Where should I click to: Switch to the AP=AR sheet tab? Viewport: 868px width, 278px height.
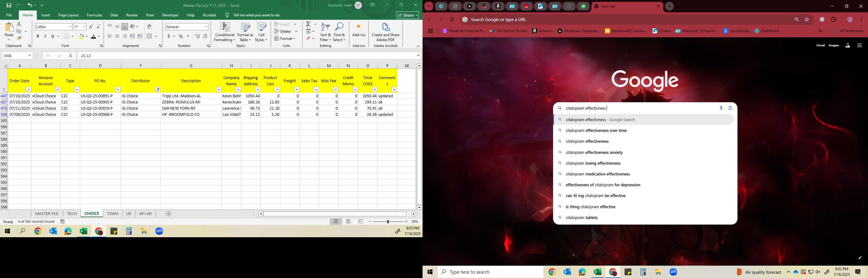click(145, 214)
